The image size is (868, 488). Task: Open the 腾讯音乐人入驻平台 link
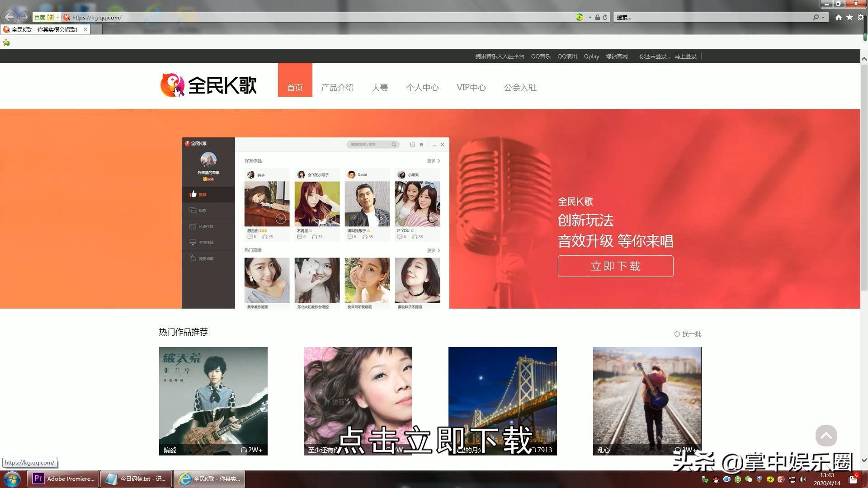point(500,56)
